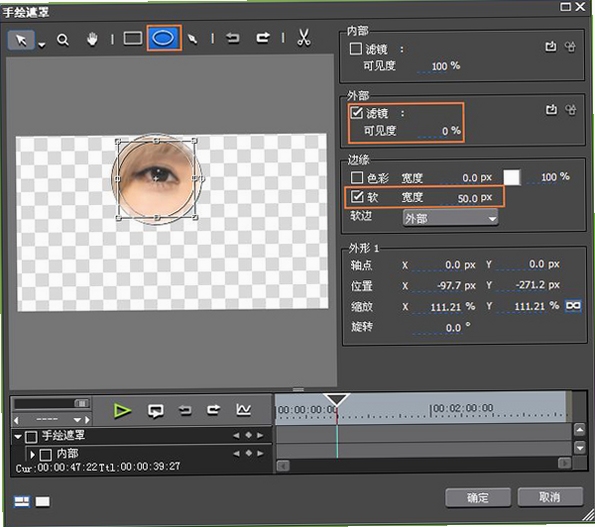Select the ellipse mask shape tool

tap(164, 38)
